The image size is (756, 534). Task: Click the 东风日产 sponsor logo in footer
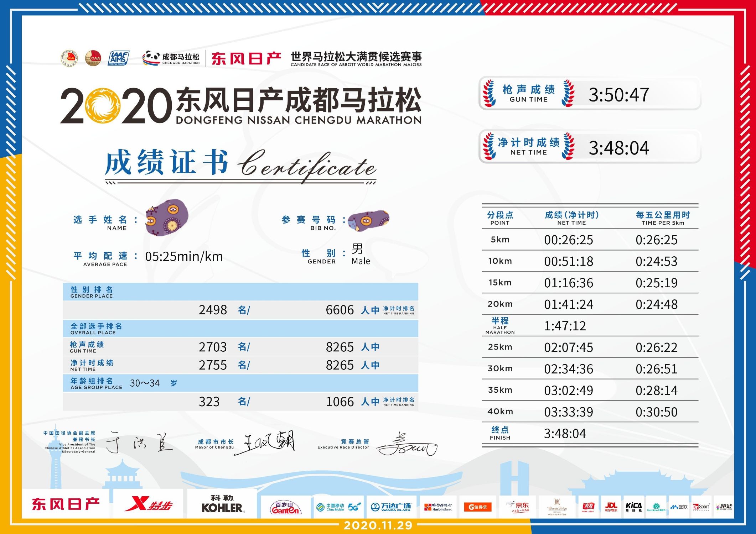click(x=66, y=504)
